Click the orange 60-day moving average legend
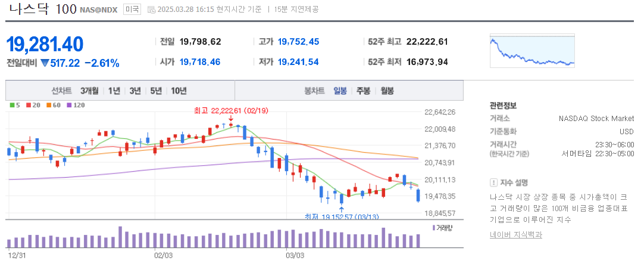Viewport: 644px width, 260px height. [x=52, y=105]
